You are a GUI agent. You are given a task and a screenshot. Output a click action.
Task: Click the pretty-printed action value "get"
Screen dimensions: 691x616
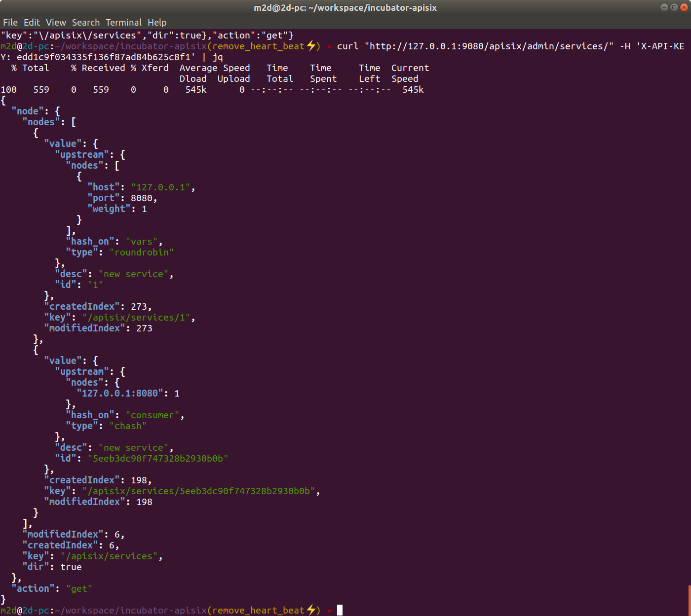pyautogui.click(x=79, y=588)
